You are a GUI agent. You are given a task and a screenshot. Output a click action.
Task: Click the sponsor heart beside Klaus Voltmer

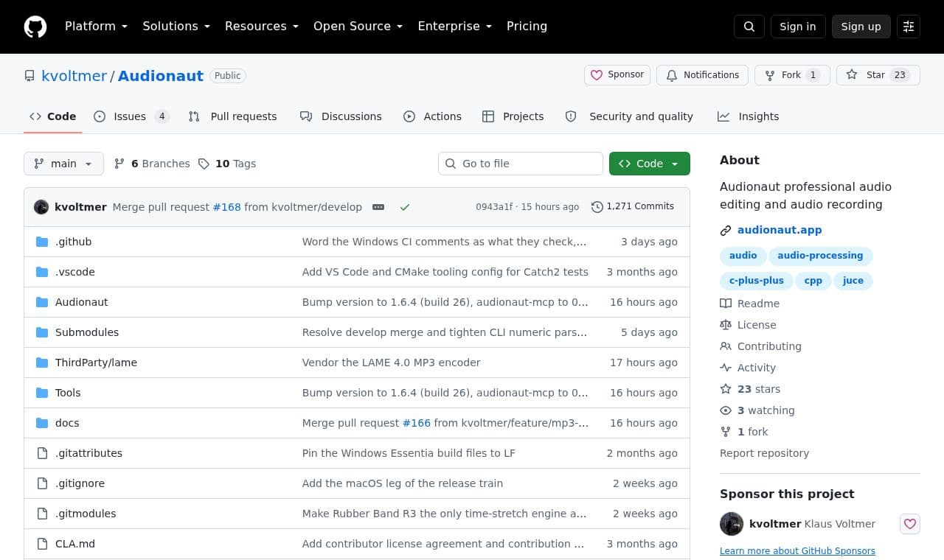point(910,524)
